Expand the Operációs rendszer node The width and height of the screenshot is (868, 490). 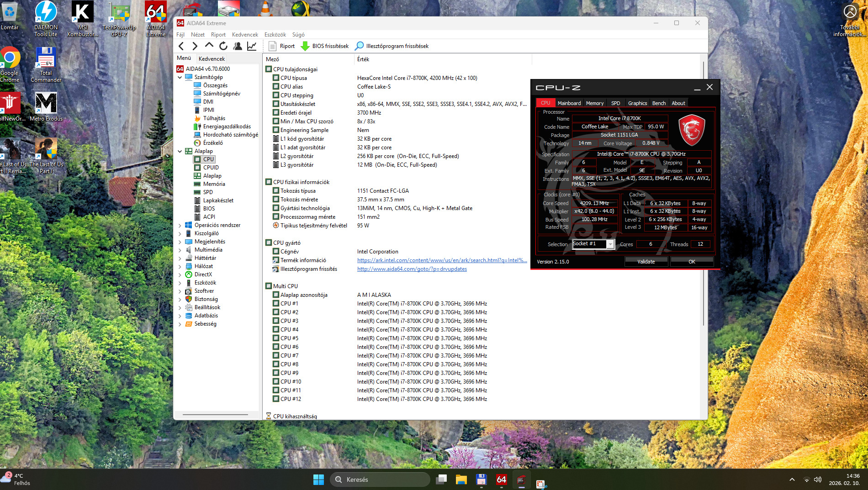pyautogui.click(x=180, y=226)
